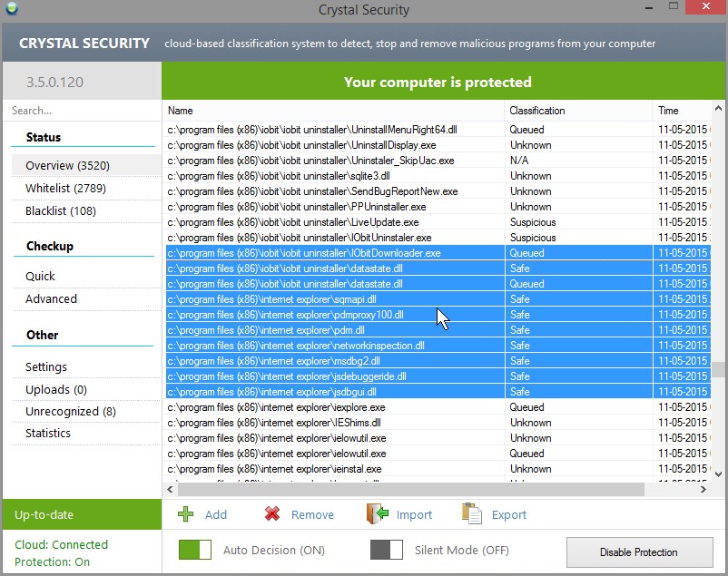Click the Import door icon

point(377,514)
